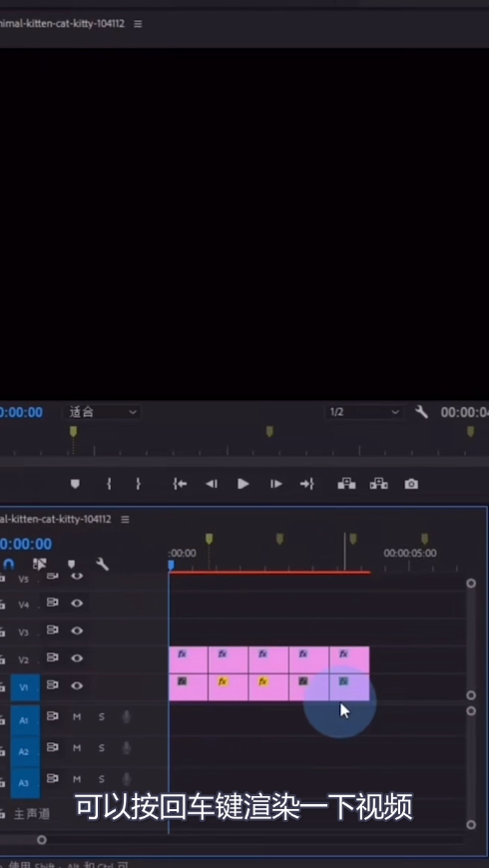Screen dimensions: 489x868
Task: Solo audio track A3
Action: tap(102, 779)
